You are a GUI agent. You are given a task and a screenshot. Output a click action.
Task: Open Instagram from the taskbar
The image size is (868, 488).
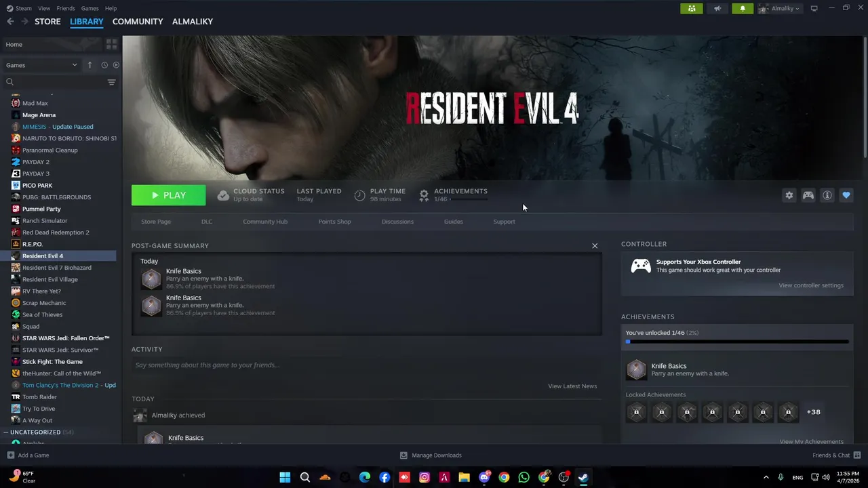point(425,477)
